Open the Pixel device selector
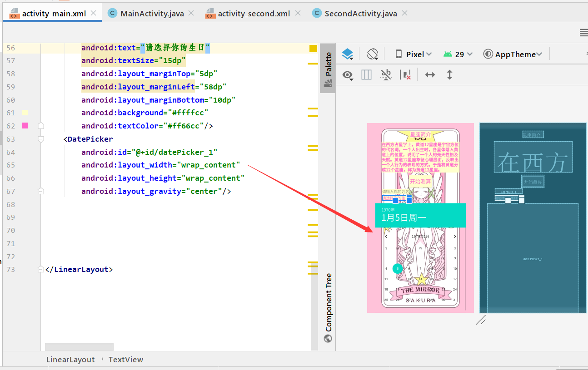 (x=414, y=54)
